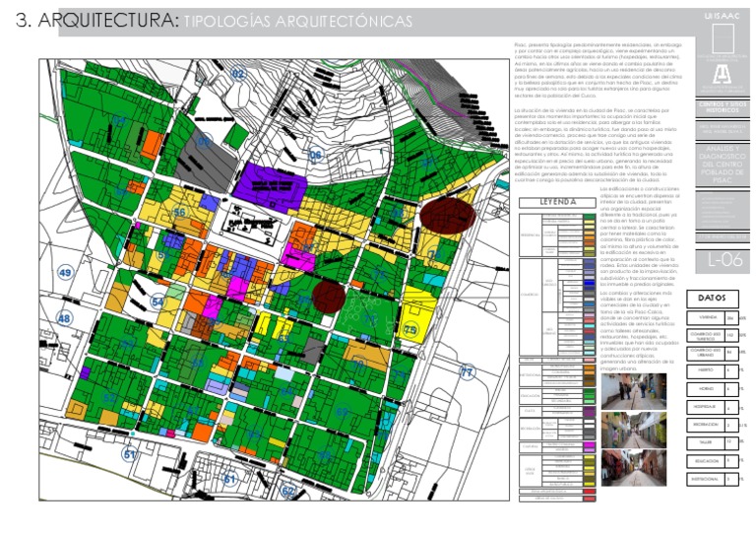Click the smaller dark red circle marker
Image resolution: width=756 pixels, height=534 pixels.
(x=328, y=295)
